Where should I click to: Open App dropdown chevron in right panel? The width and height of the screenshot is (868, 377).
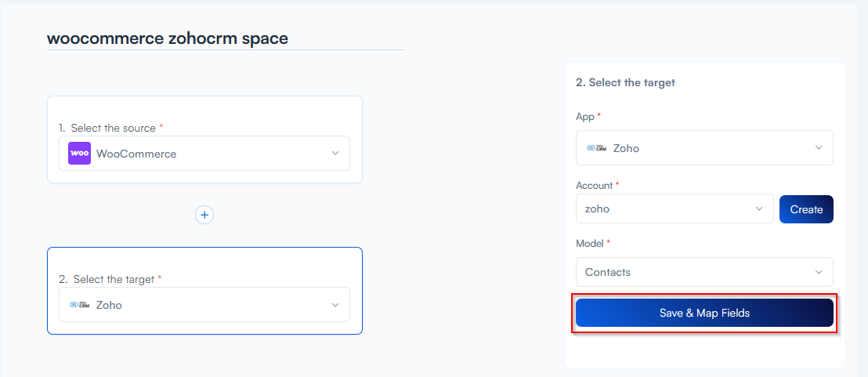click(819, 147)
